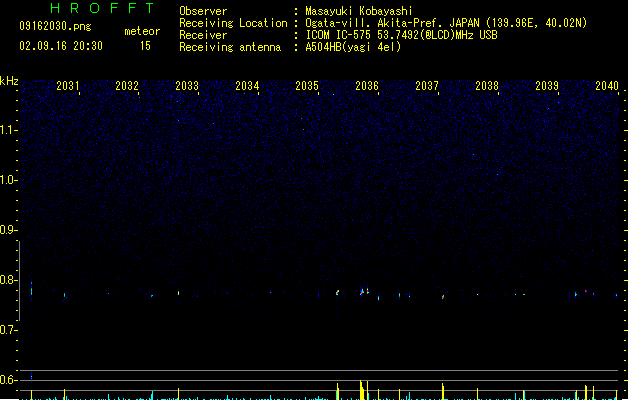Select the file name 09162030.png
The height and width of the screenshot is (400, 629).
[x=55, y=26]
